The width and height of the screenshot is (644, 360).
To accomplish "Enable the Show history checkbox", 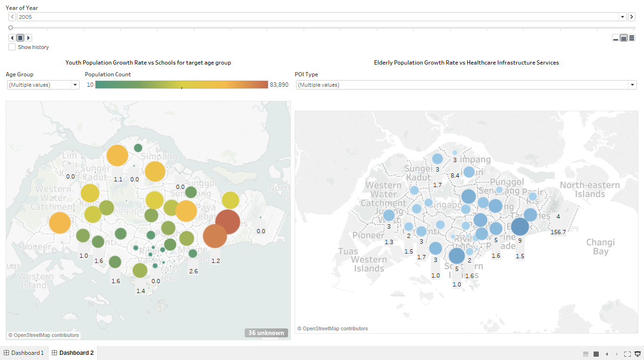I will (x=12, y=47).
